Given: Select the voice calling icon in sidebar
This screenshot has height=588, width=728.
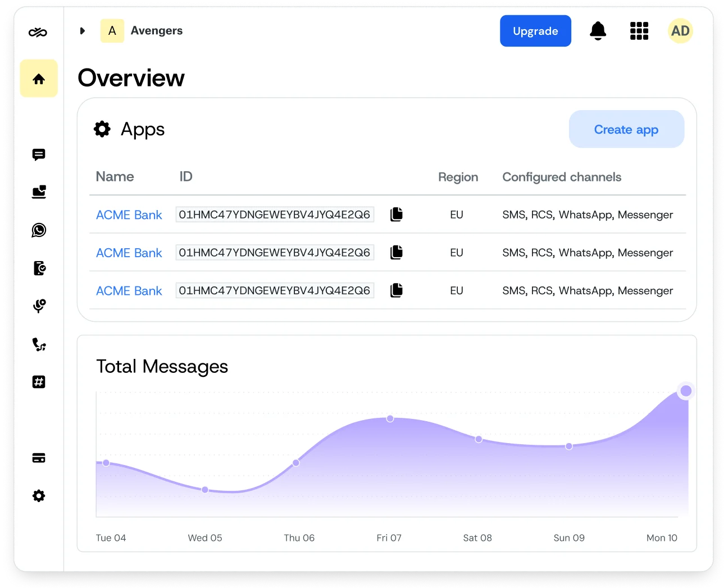Looking at the screenshot, I should coord(39,344).
